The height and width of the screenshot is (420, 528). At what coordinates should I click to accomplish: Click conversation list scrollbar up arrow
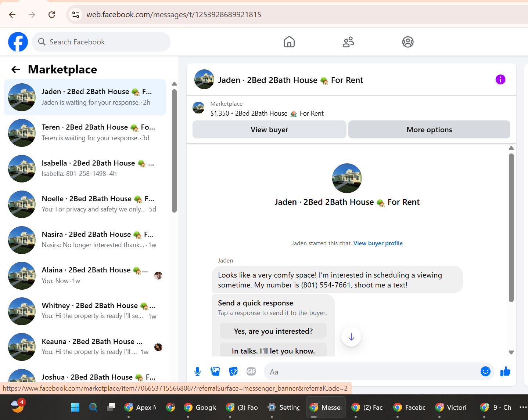pos(174,84)
